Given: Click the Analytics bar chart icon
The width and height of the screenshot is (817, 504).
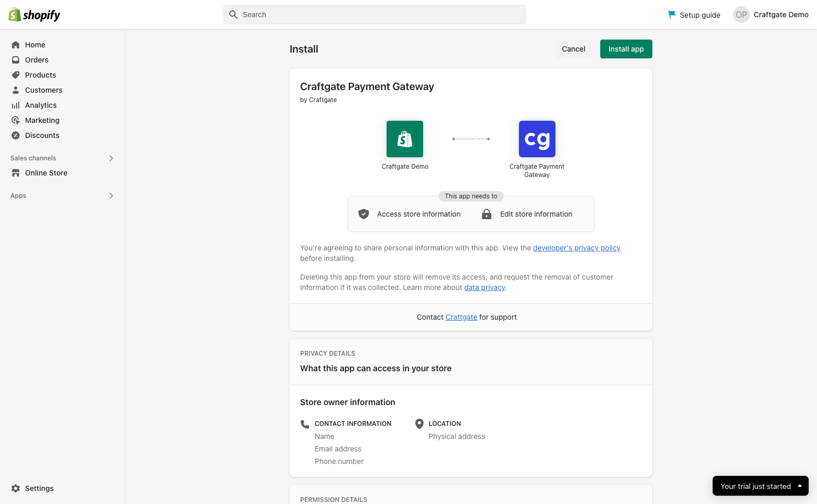Looking at the screenshot, I should (16, 105).
